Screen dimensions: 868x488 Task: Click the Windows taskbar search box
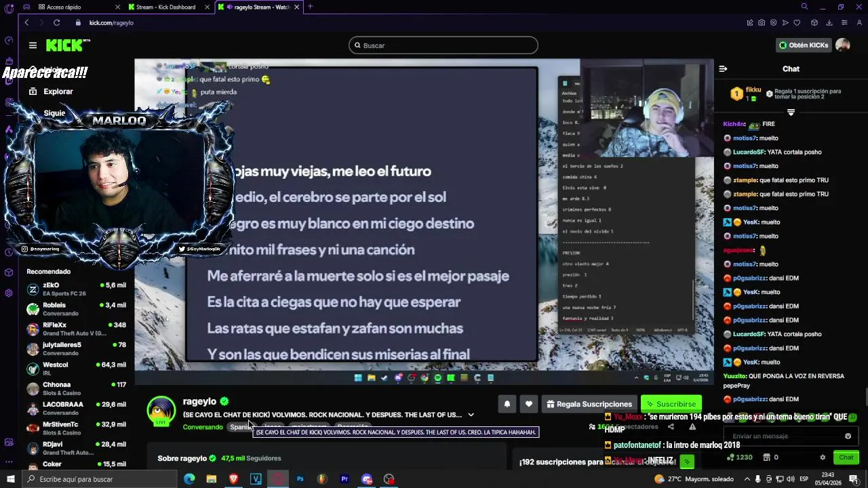point(99,479)
